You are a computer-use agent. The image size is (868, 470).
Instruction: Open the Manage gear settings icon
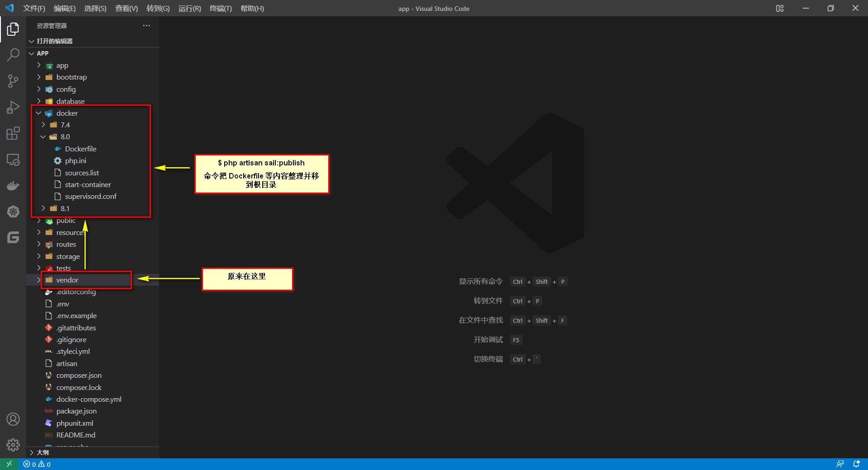click(x=13, y=445)
